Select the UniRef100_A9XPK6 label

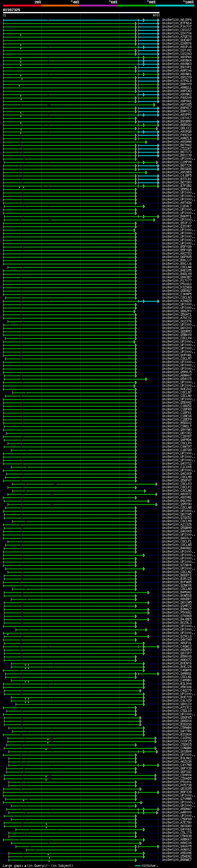point(177,57)
